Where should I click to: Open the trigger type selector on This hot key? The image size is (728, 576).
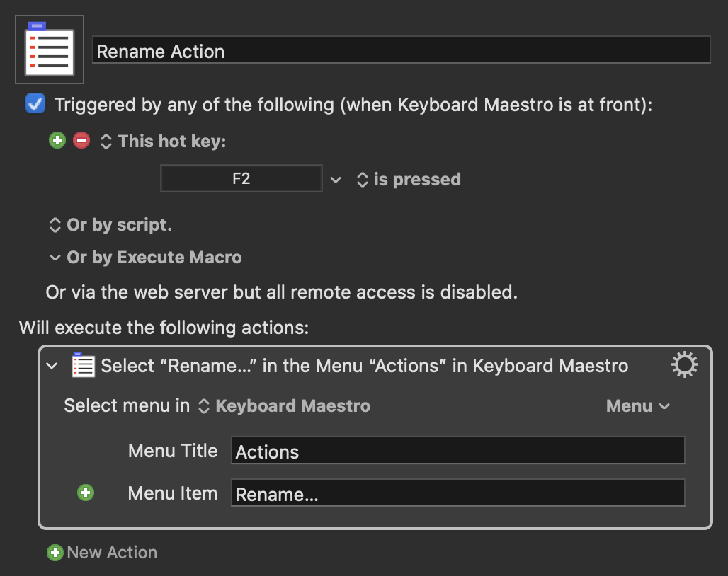pyautogui.click(x=106, y=141)
